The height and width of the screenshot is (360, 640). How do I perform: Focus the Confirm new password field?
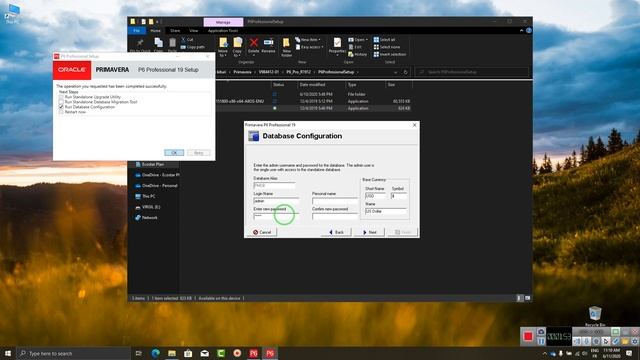point(335,216)
